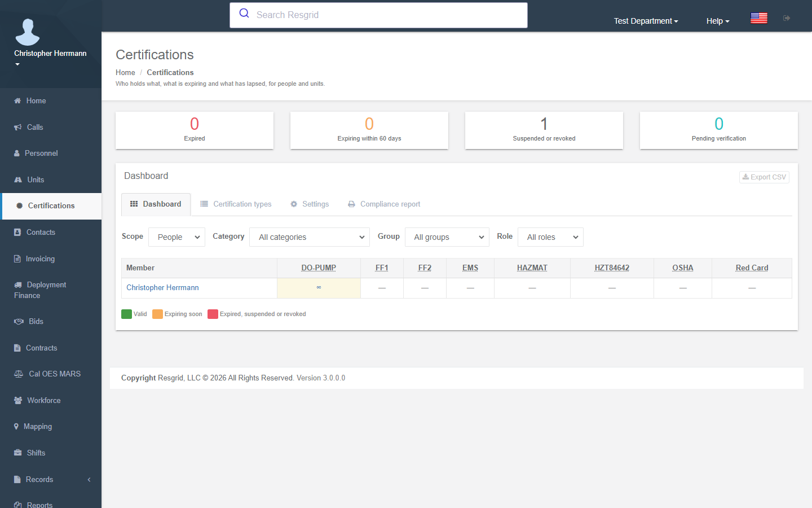Screen dimensions: 812x508
Task: Open the Home sidebar item
Action: [51, 100]
